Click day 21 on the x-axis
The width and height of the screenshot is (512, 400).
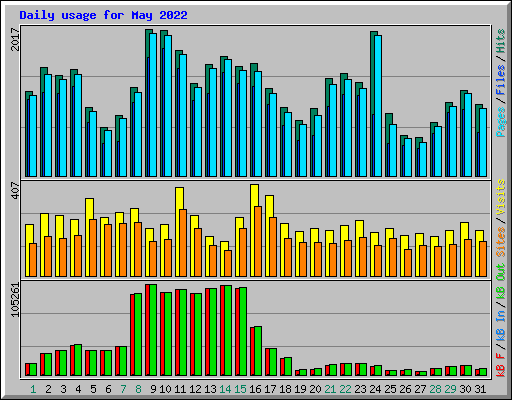330,389
